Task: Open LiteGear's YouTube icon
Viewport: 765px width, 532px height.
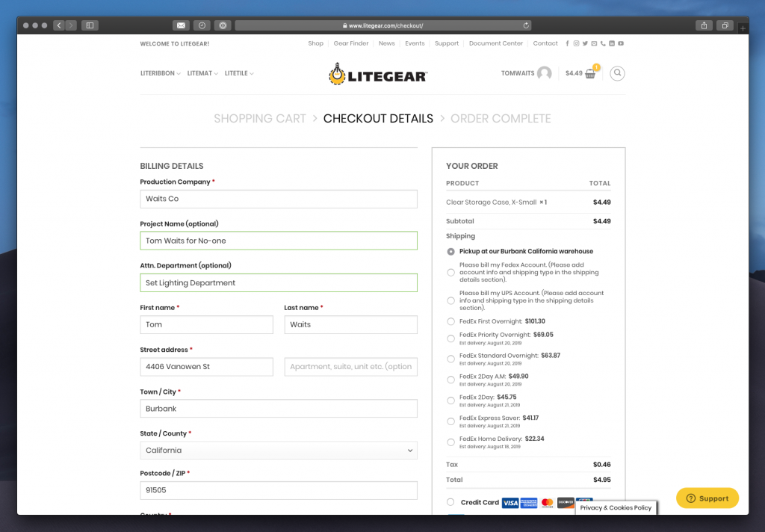Action: coord(621,43)
